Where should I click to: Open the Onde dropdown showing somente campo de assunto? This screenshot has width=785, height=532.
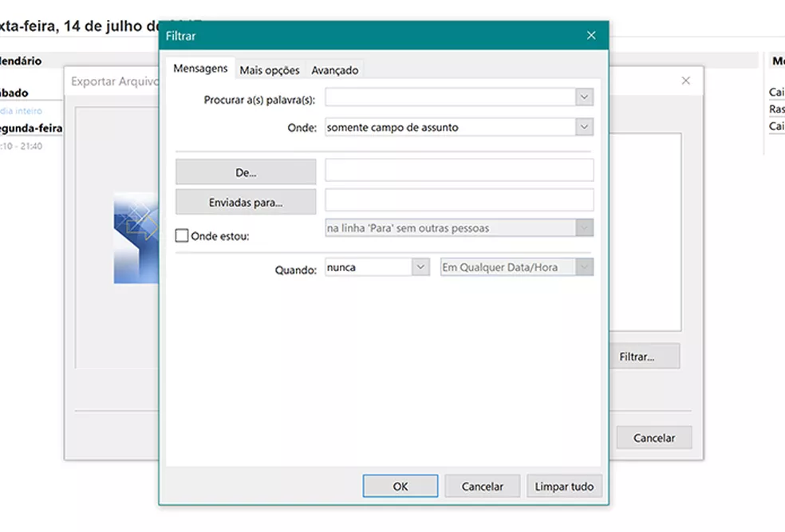(459, 127)
